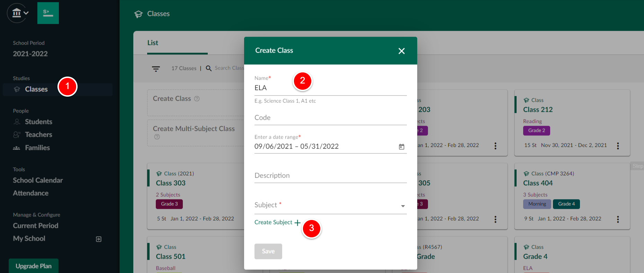Open Class 404 card title
Screen dimensions: 644x273
point(538,183)
